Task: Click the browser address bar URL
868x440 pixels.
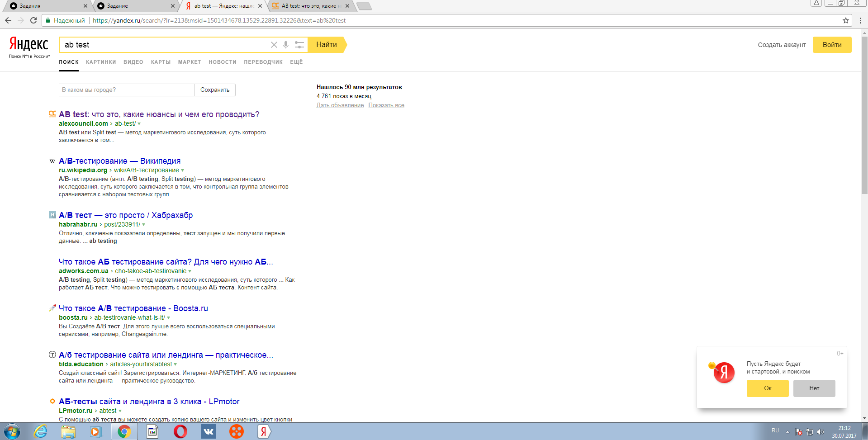Action: click(x=219, y=20)
